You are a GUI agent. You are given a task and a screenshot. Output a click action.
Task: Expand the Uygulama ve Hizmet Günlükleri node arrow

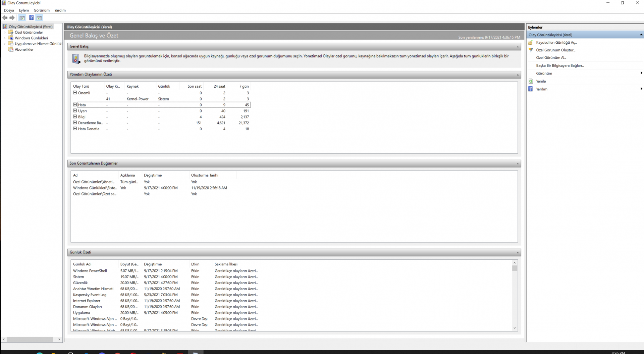point(5,44)
